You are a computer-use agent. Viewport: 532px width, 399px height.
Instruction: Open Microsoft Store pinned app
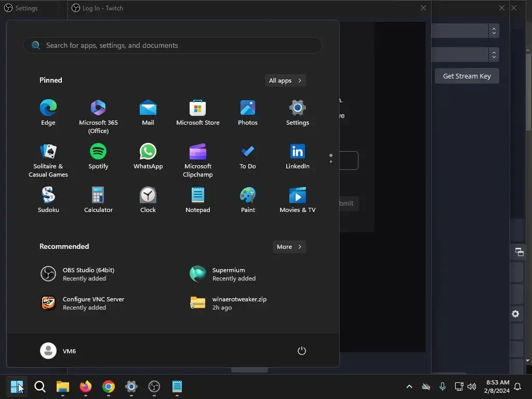(198, 113)
